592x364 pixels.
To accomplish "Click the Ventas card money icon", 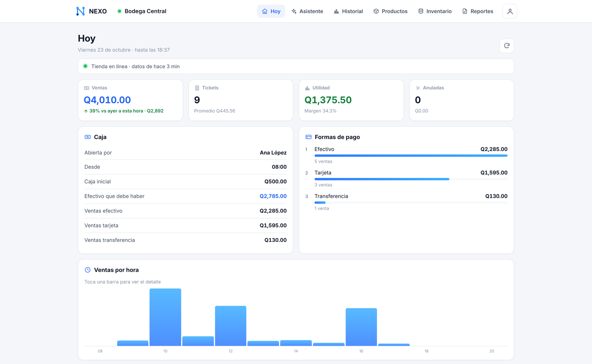I will 87,88.
